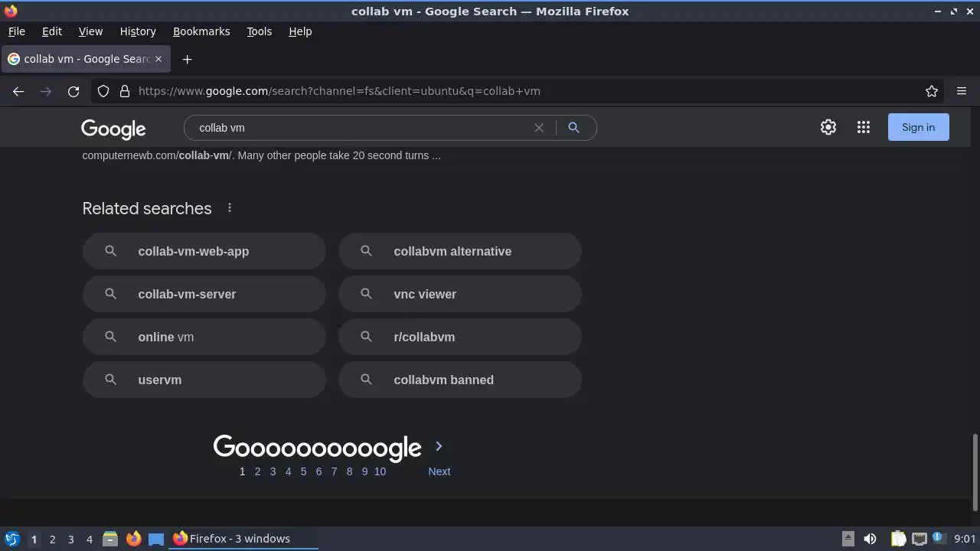980x551 pixels.
Task: Search related term r/collabvm
Action: coord(460,337)
